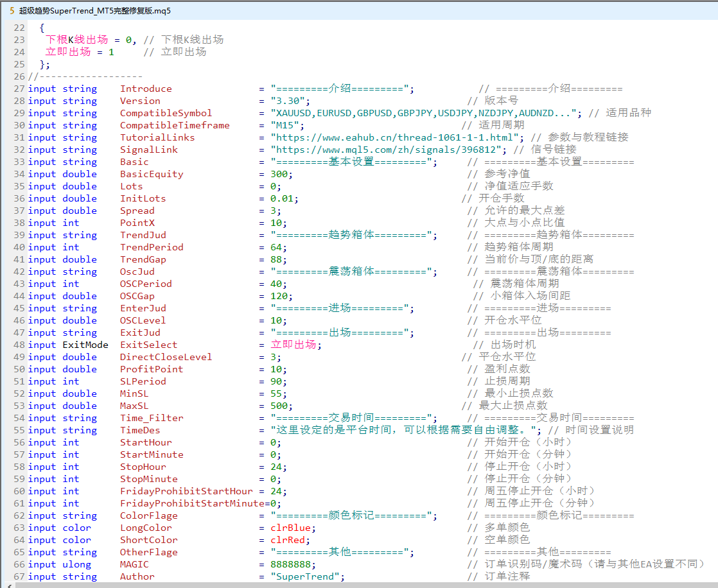
Task: Click the "SuperTrend" Author string
Action: pos(305,577)
